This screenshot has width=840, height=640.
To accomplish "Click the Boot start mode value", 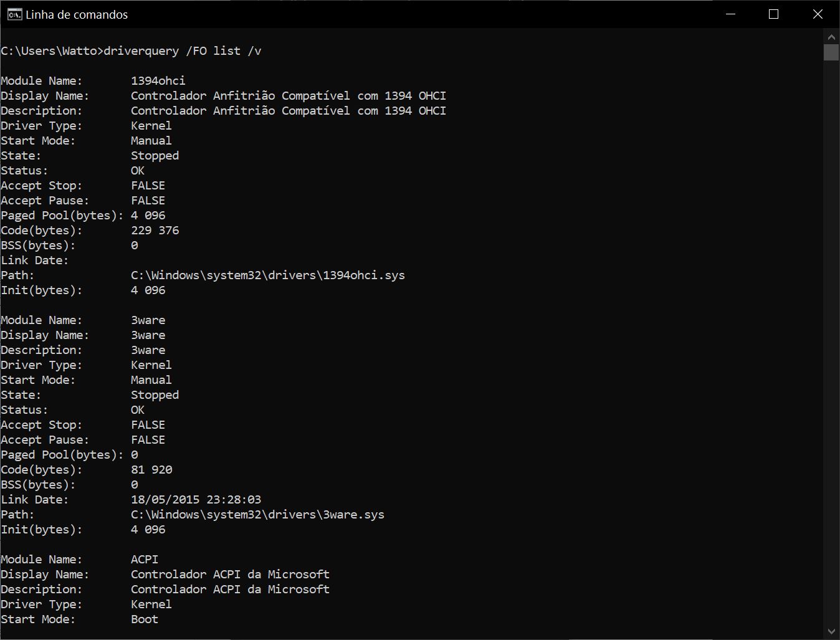I will [145, 619].
